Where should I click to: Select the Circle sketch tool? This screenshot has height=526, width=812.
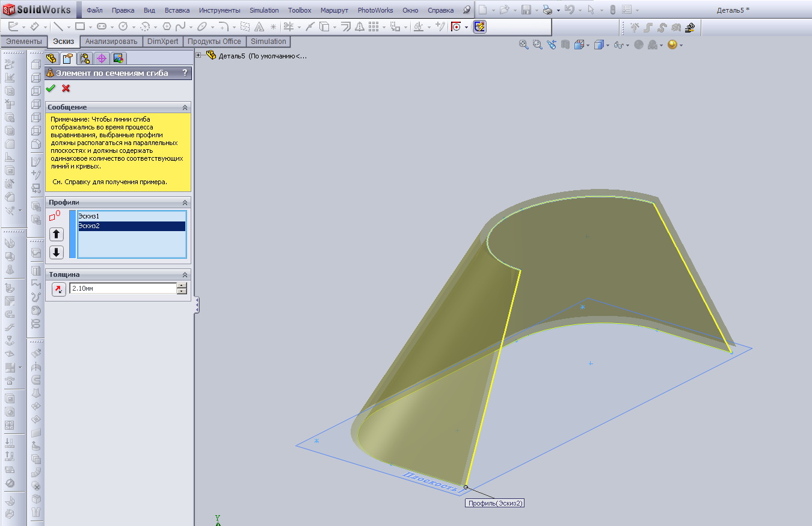point(123,26)
